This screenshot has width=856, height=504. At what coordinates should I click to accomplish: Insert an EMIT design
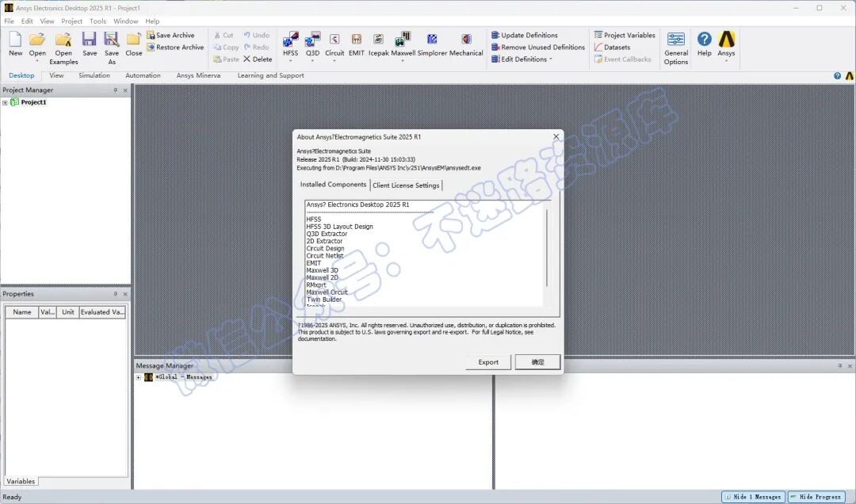click(356, 44)
